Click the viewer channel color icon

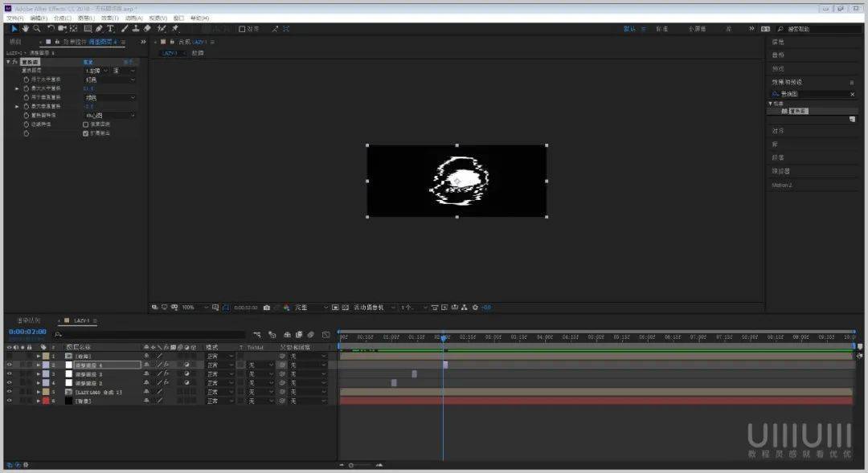click(x=286, y=308)
